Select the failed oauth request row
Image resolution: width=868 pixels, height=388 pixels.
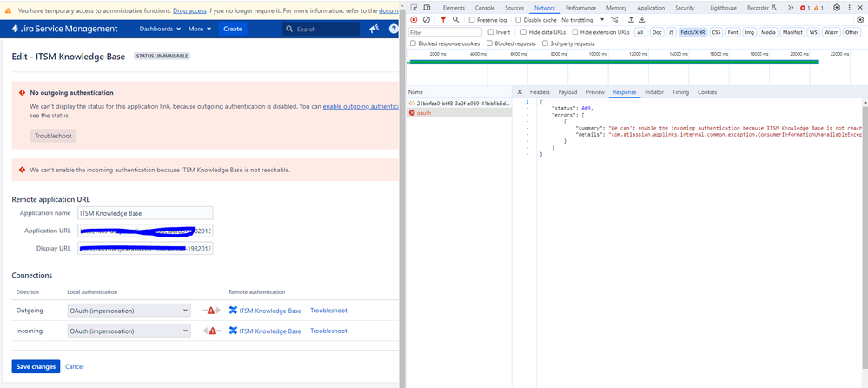click(x=459, y=112)
